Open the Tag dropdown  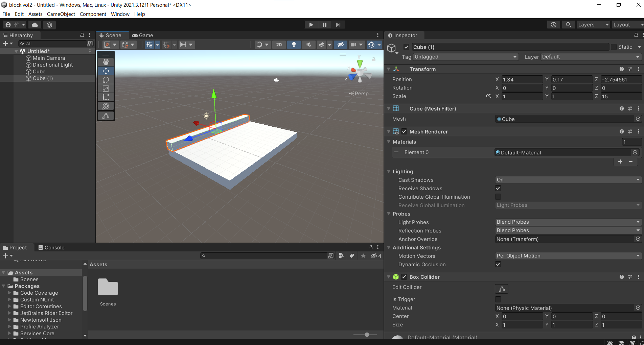pos(466,57)
